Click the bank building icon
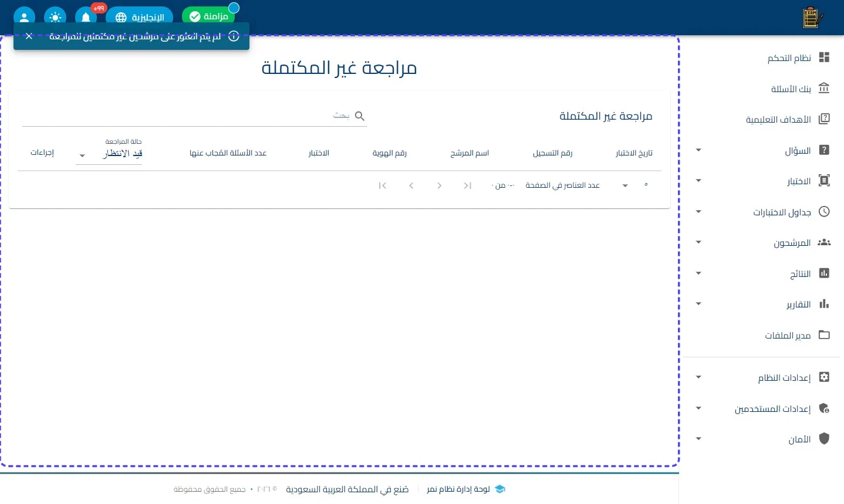The width and height of the screenshot is (844, 504). (x=824, y=89)
